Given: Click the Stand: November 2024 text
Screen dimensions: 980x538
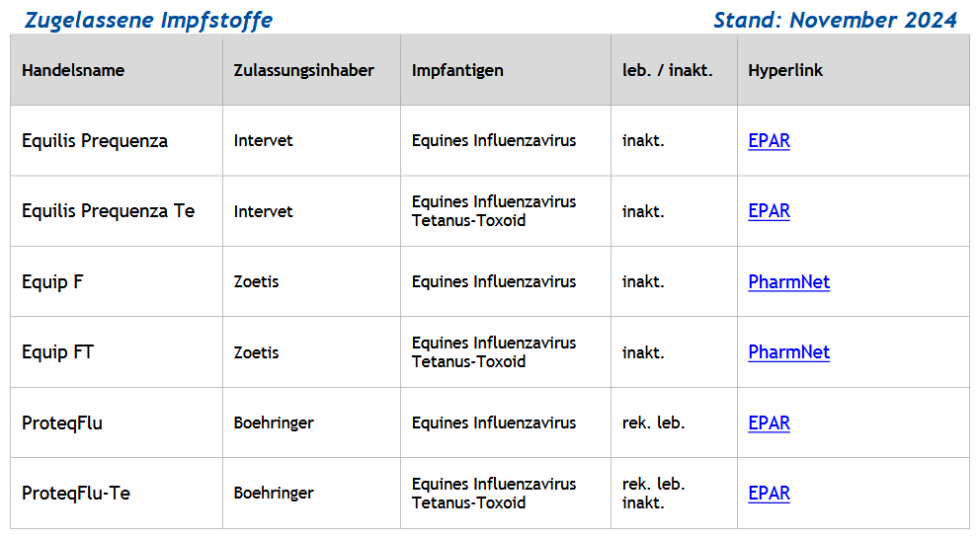Looking at the screenshot, I should [835, 20].
